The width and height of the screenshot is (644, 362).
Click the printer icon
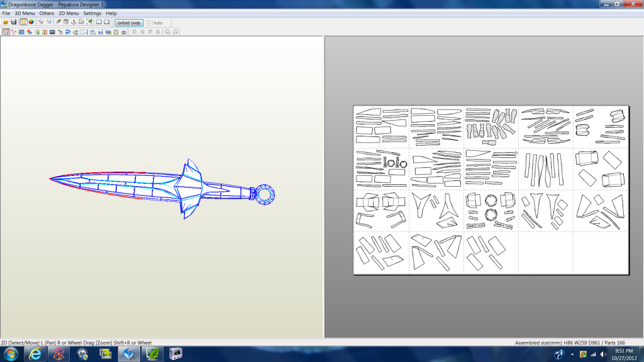click(124, 32)
